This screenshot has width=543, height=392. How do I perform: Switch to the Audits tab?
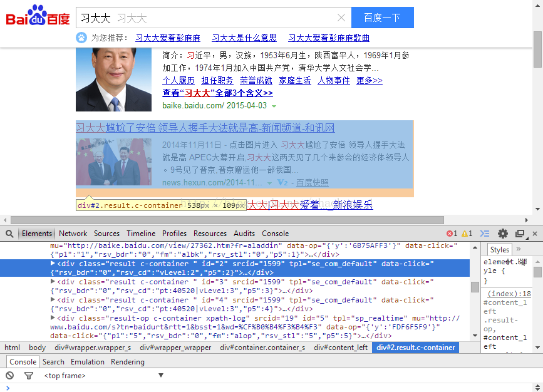point(244,234)
